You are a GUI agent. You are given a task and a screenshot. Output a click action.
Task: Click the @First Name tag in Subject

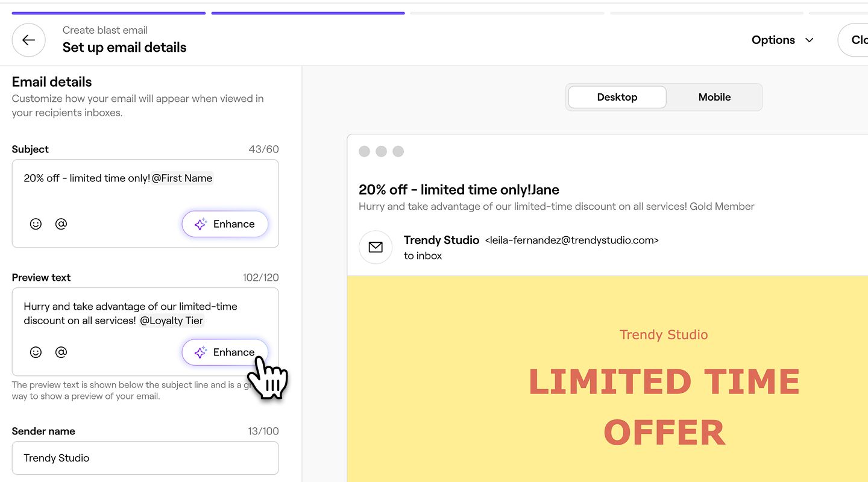pos(182,178)
